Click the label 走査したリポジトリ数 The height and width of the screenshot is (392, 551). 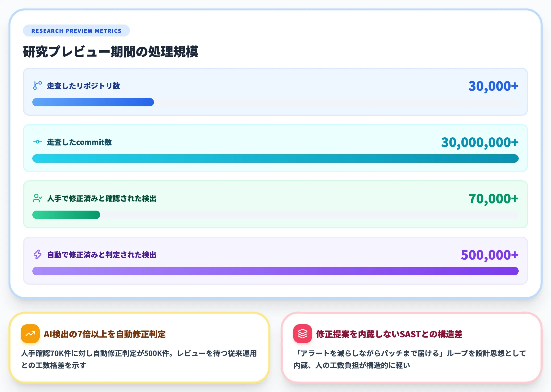pos(83,86)
